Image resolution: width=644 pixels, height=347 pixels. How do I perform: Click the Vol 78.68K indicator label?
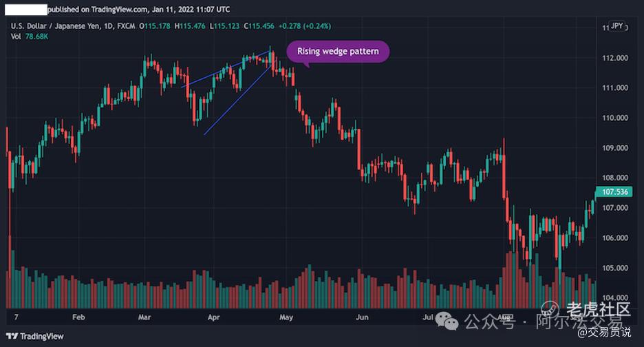point(29,36)
